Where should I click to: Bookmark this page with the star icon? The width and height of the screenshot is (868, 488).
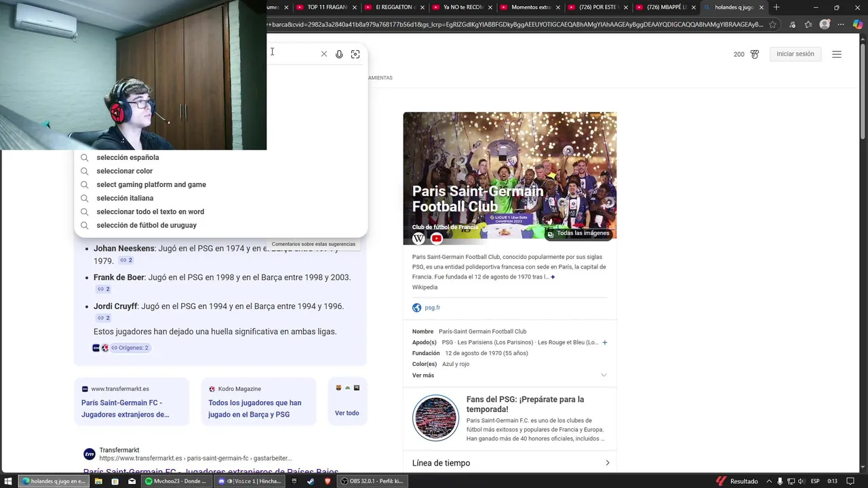[772, 24]
